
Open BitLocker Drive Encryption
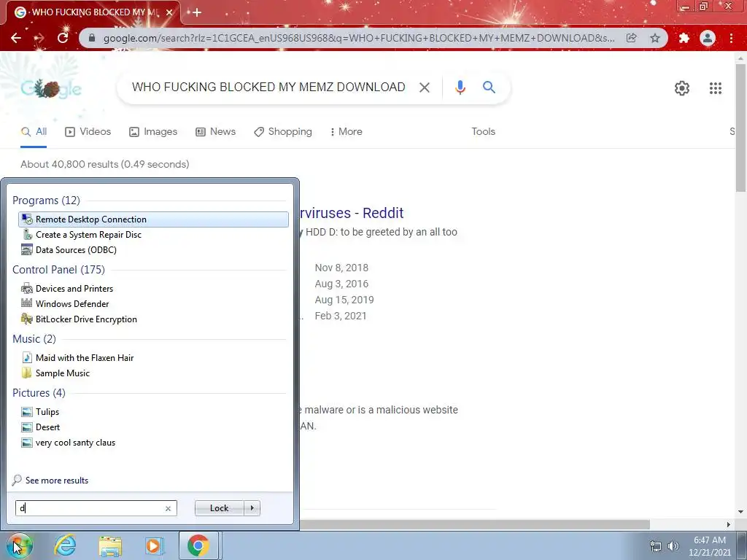pos(153,319)
